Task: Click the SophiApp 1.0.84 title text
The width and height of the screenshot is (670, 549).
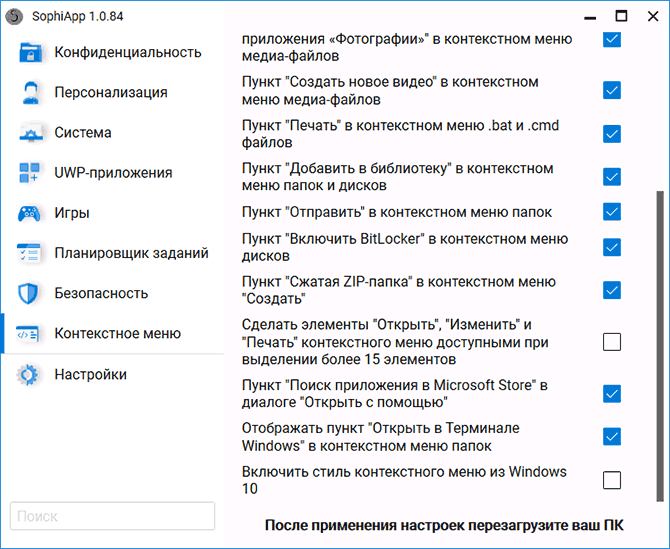Action: coord(77,17)
